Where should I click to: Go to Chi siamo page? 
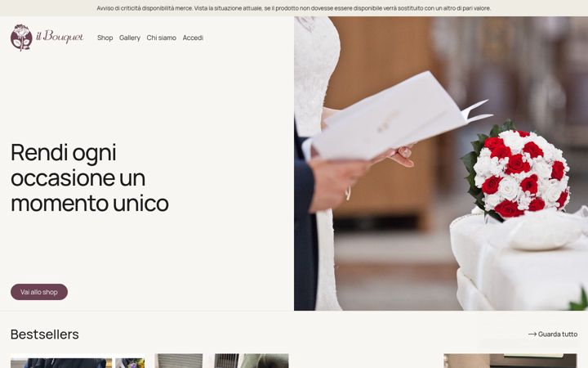[161, 38]
